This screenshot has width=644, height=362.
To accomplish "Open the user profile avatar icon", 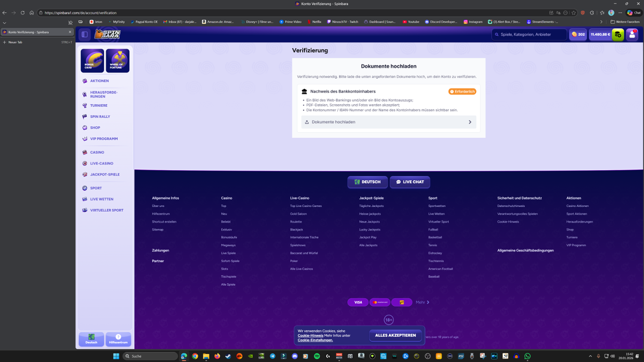I will click(632, 34).
